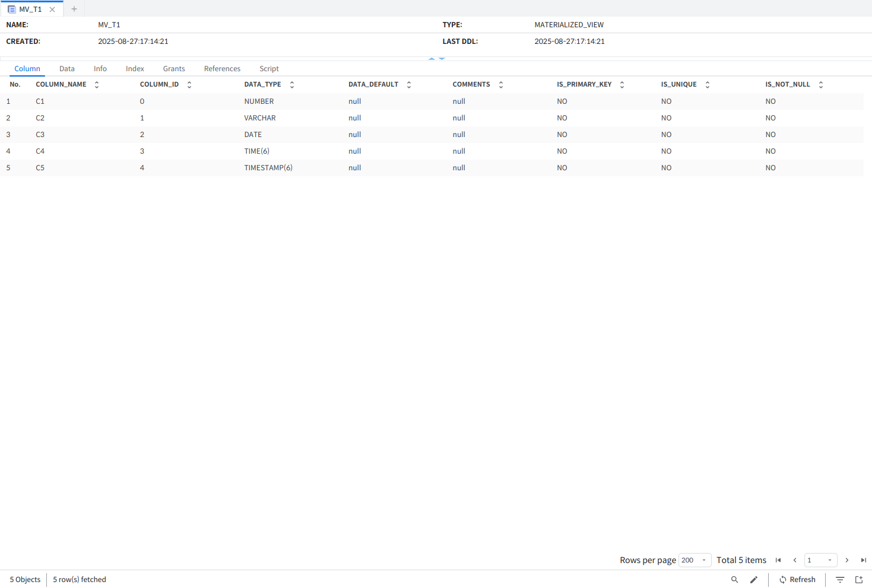This screenshot has width=872, height=588.
Task: Open the Script tab
Action: (269, 69)
